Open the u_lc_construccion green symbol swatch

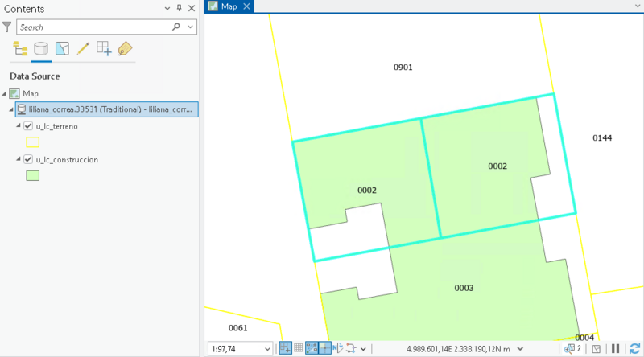[x=33, y=175]
